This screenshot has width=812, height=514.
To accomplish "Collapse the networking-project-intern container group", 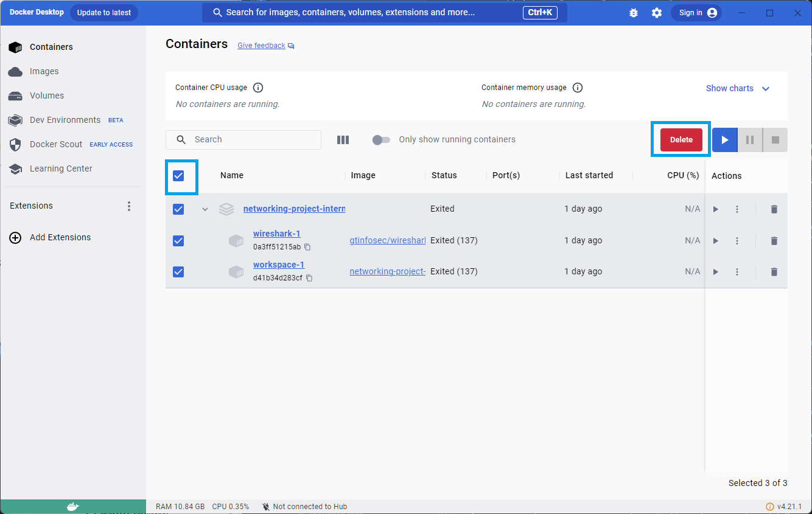I will [x=205, y=209].
